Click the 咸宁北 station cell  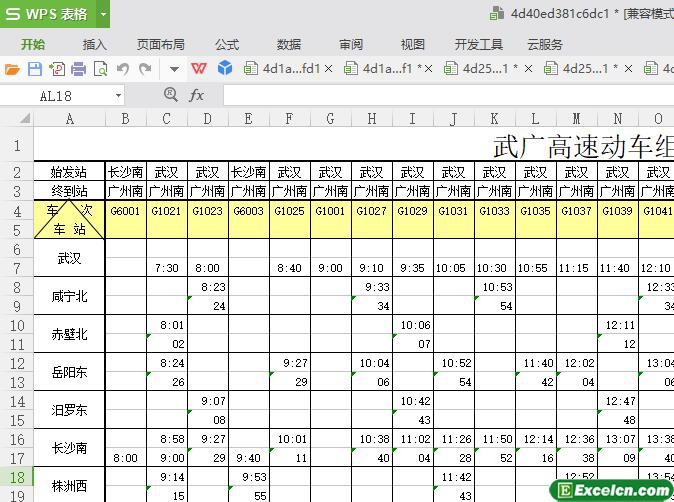pyautogui.click(x=69, y=296)
